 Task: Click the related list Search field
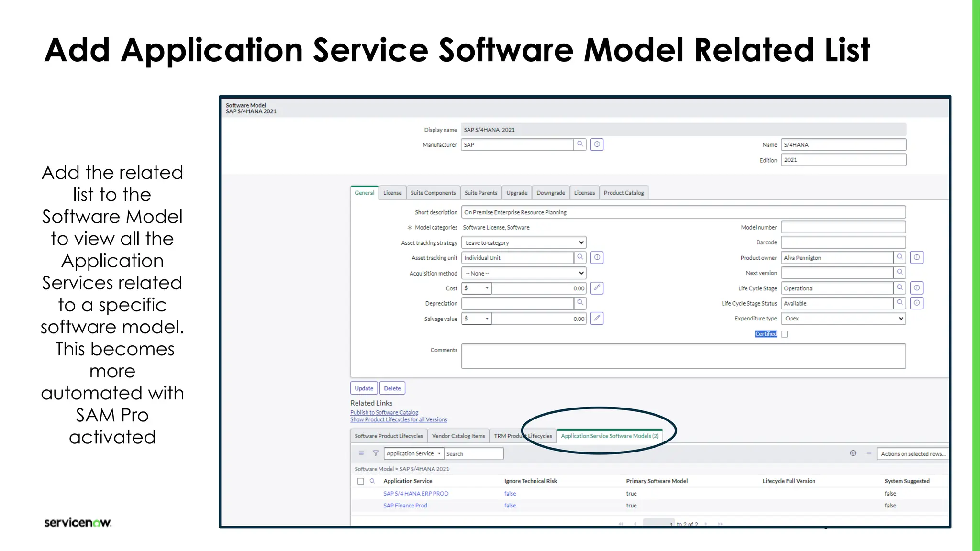(x=474, y=453)
